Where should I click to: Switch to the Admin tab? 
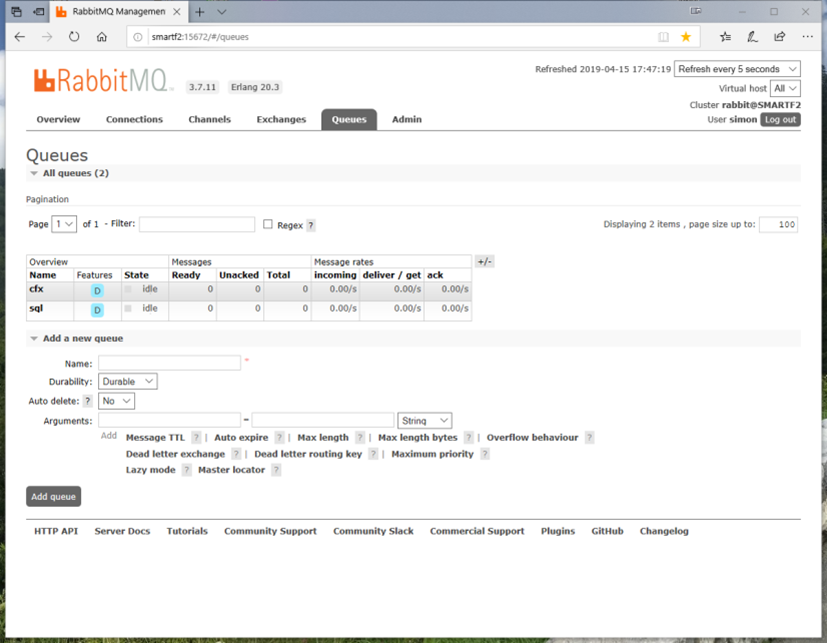(407, 119)
